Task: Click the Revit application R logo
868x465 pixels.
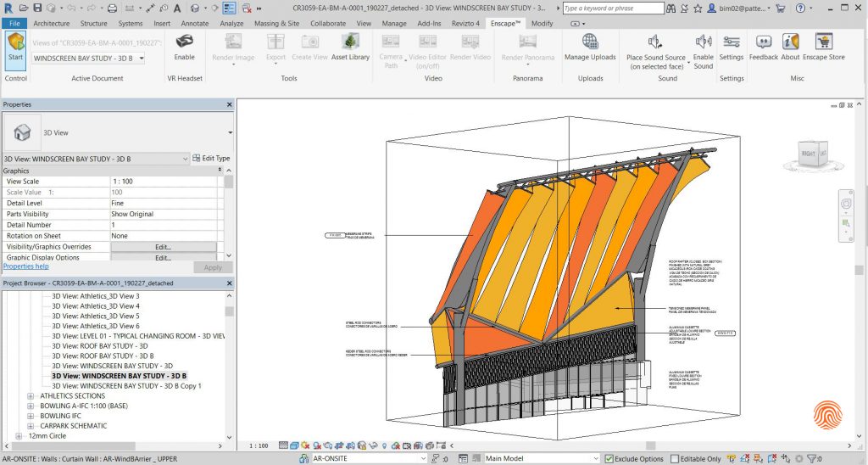Action: [8, 8]
